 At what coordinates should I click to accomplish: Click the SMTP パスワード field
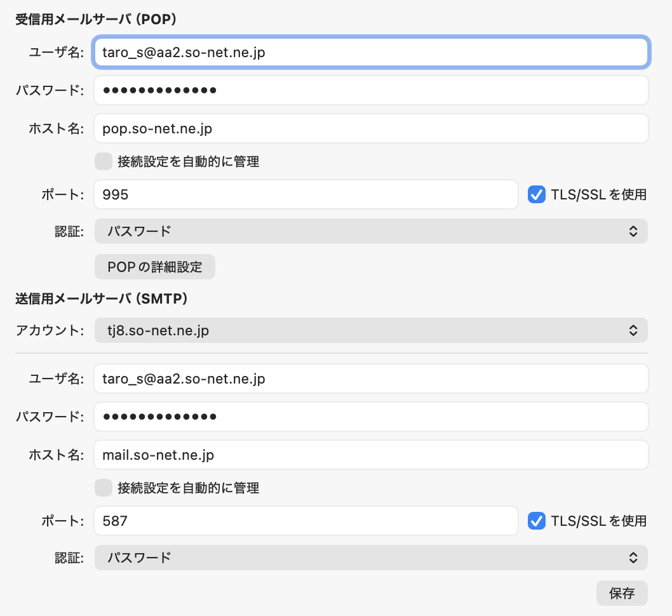coord(371,417)
